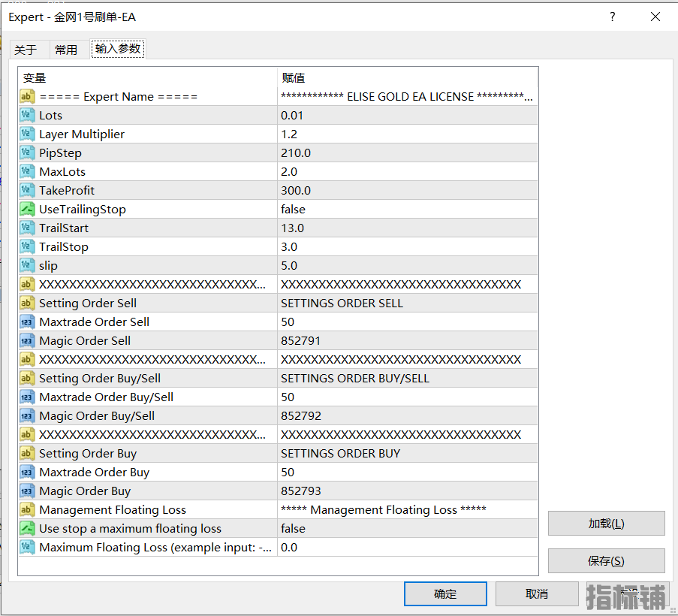Image resolution: width=678 pixels, height=616 pixels.
Task: Click the icon beside Maximum Floating Loss
Action: (27, 547)
